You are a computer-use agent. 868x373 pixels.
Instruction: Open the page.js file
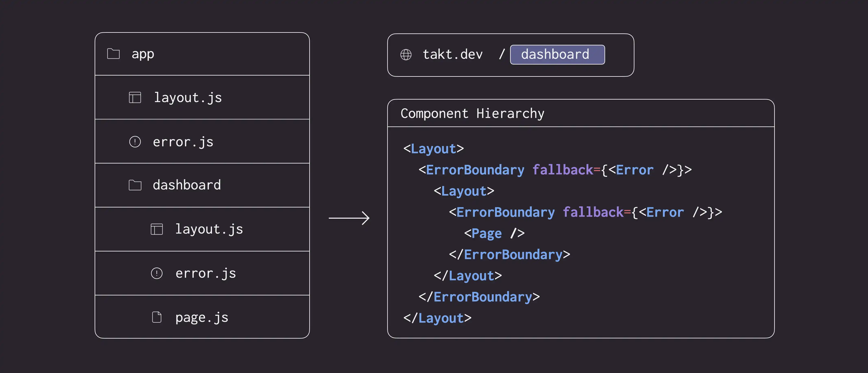(x=202, y=318)
